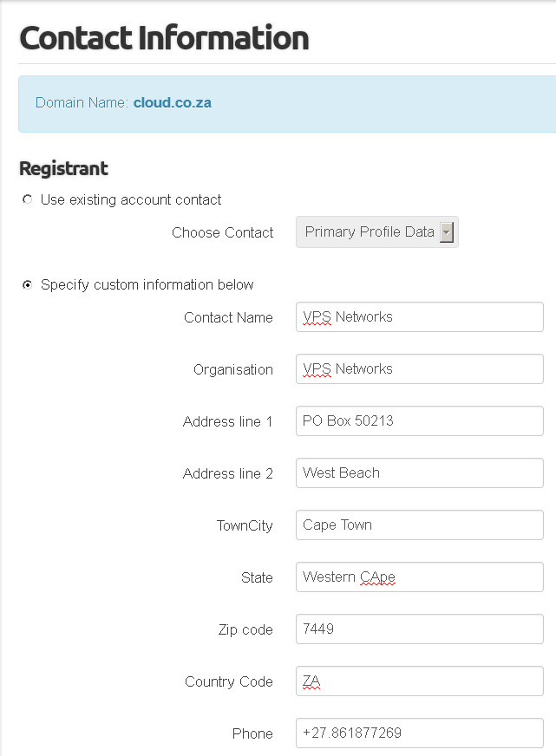Click the Primary Profile Data combo box
Screen dimensions: 556x756
[377, 232]
